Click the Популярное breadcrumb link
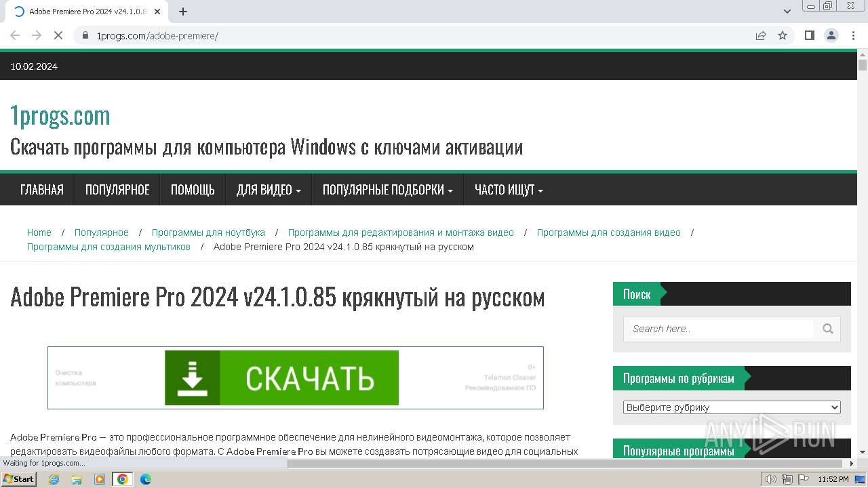 click(x=102, y=232)
